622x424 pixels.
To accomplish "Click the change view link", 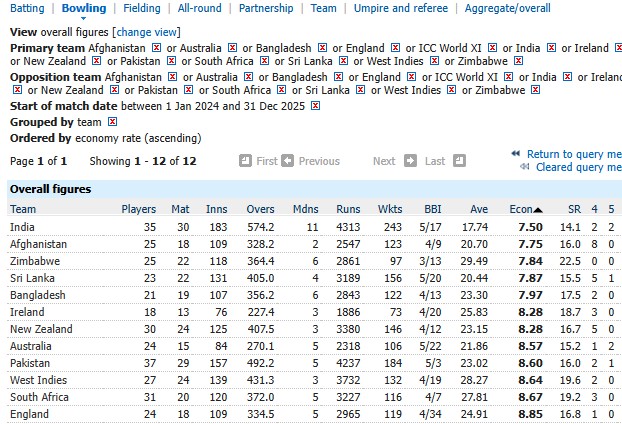I will (x=146, y=32).
